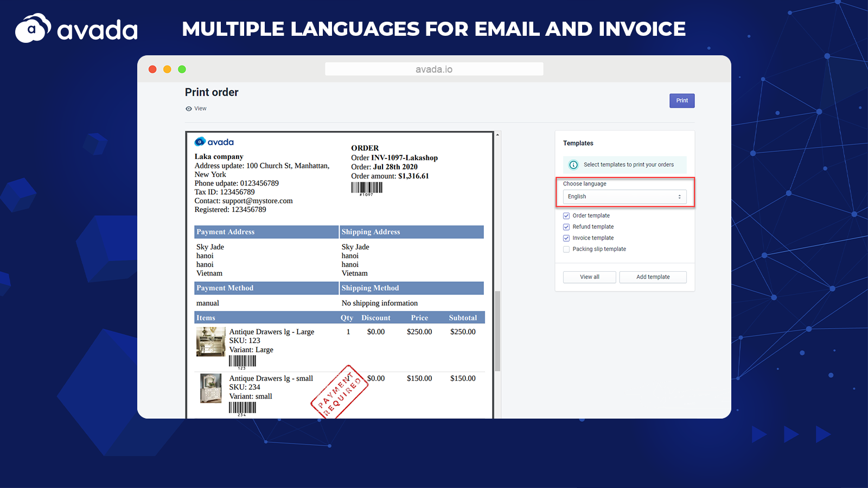The height and width of the screenshot is (488, 868).
Task: Click the Add template button
Action: (653, 277)
